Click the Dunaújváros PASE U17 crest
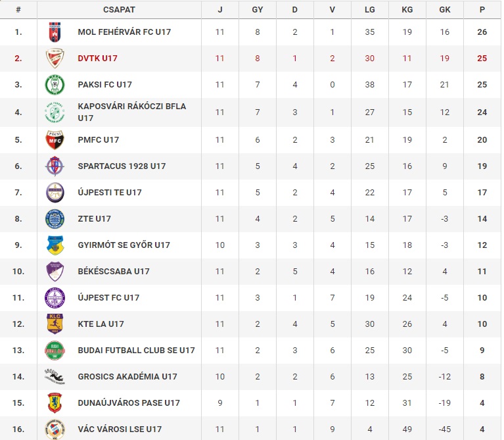 coord(55,403)
